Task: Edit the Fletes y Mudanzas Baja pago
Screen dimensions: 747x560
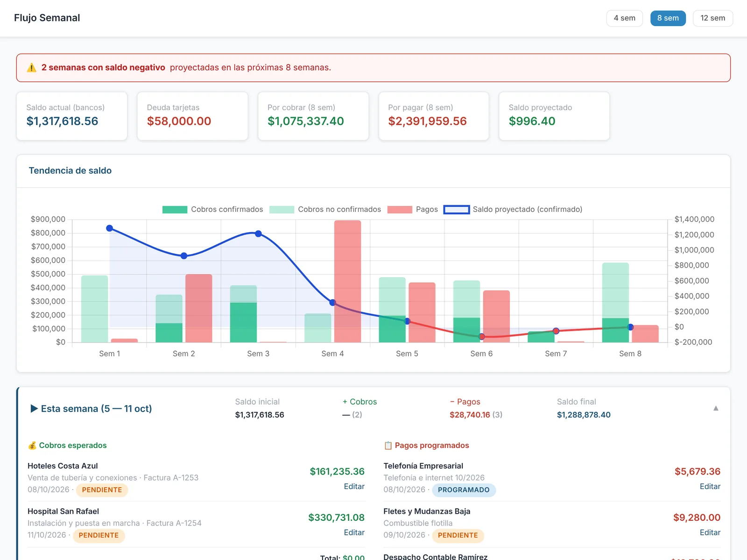Action: [x=710, y=532]
